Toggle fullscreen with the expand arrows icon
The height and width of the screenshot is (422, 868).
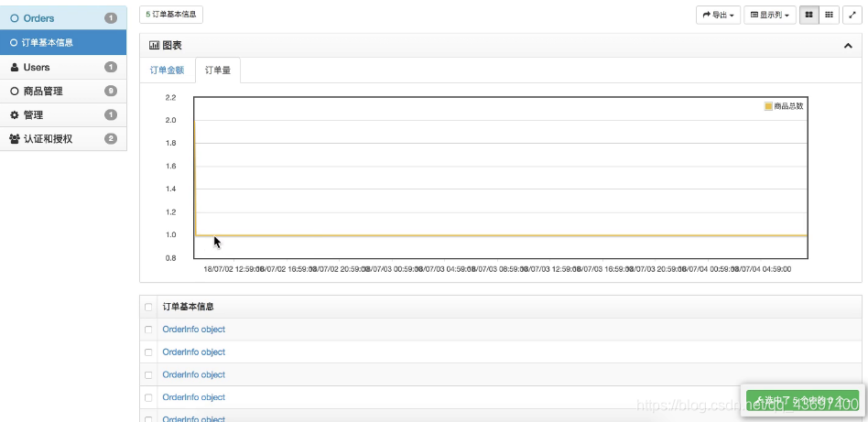click(x=852, y=15)
